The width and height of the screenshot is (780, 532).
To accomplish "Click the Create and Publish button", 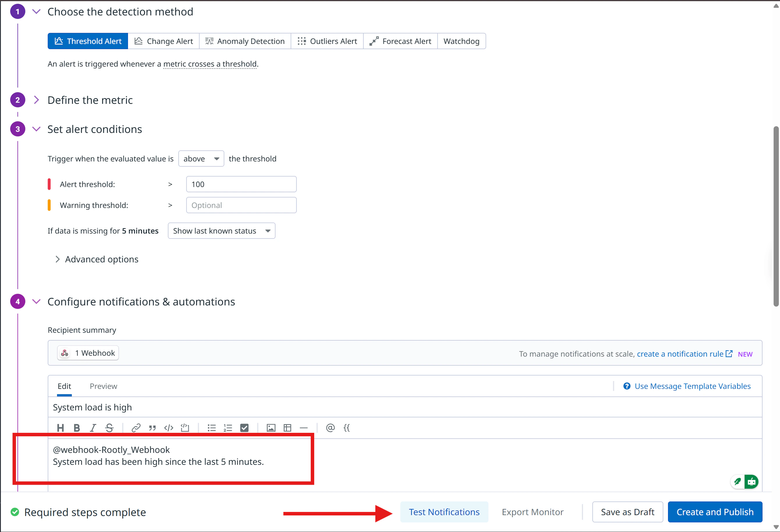I will (715, 512).
